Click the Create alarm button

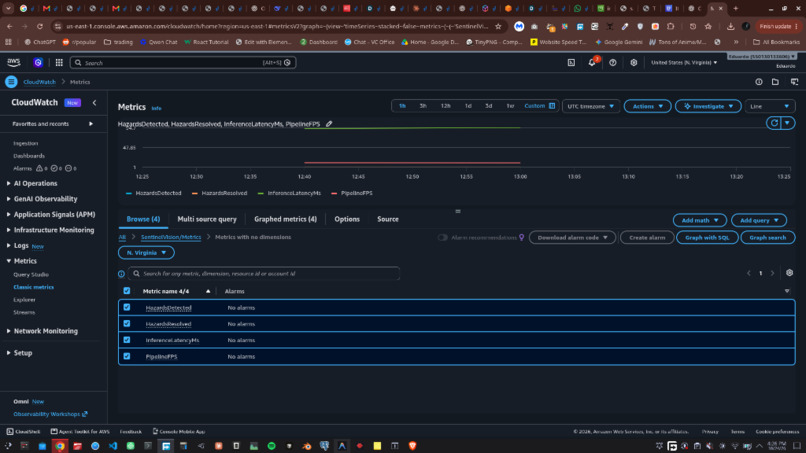(647, 238)
